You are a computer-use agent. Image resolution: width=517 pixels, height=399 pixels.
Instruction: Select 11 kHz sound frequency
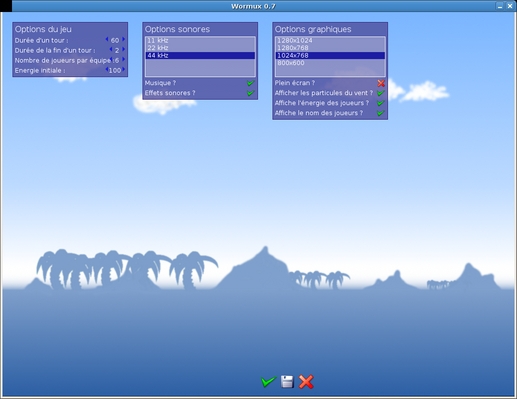200,41
